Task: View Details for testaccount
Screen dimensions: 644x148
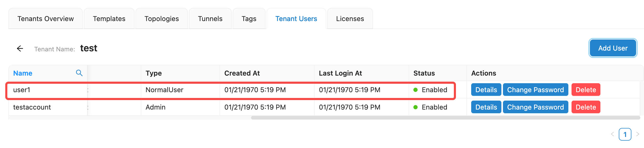Action: [x=486, y=107]
